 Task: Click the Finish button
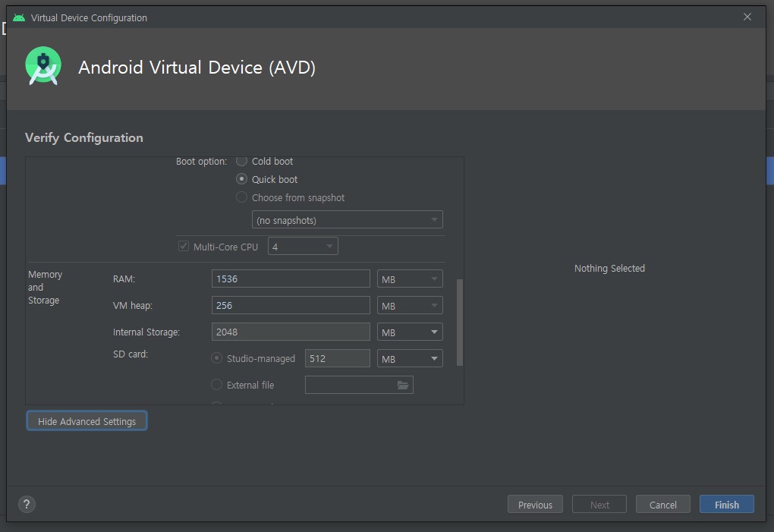[x=727, y=505]
